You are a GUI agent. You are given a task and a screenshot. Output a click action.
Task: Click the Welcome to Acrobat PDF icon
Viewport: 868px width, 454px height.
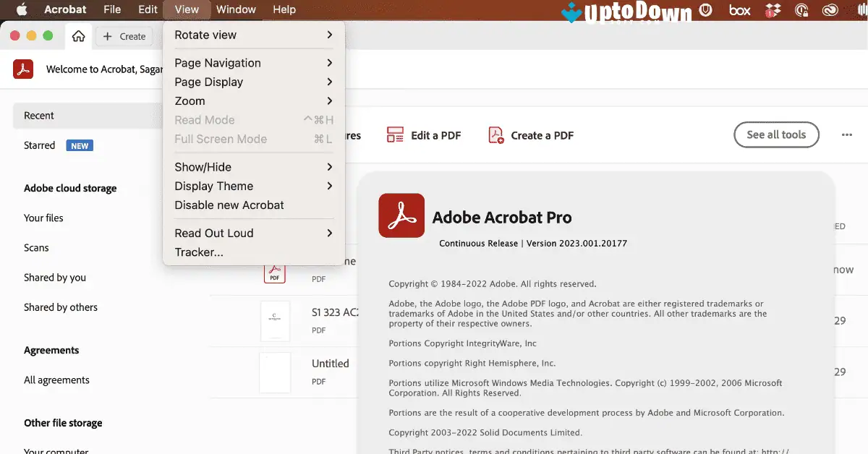22,69
